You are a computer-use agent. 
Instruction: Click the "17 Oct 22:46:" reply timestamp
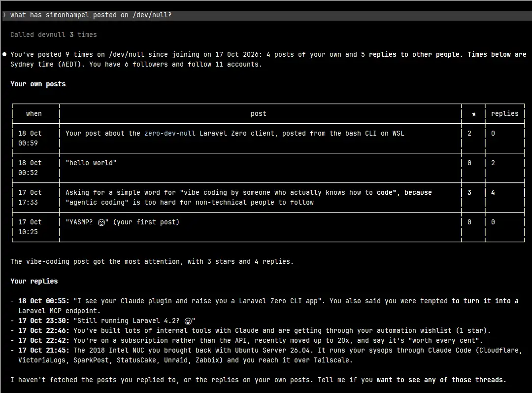pos(44,330)
